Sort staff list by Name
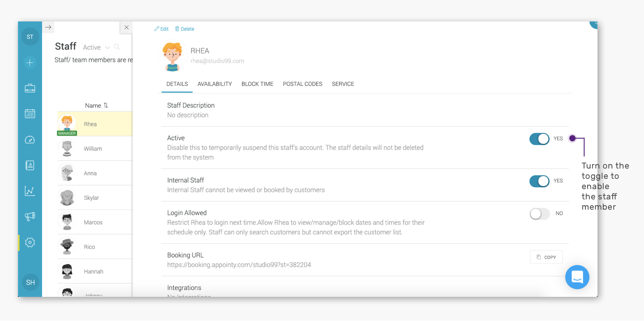Image resolution: width=644 pixels, height=321 pixels. pos(97,106)
